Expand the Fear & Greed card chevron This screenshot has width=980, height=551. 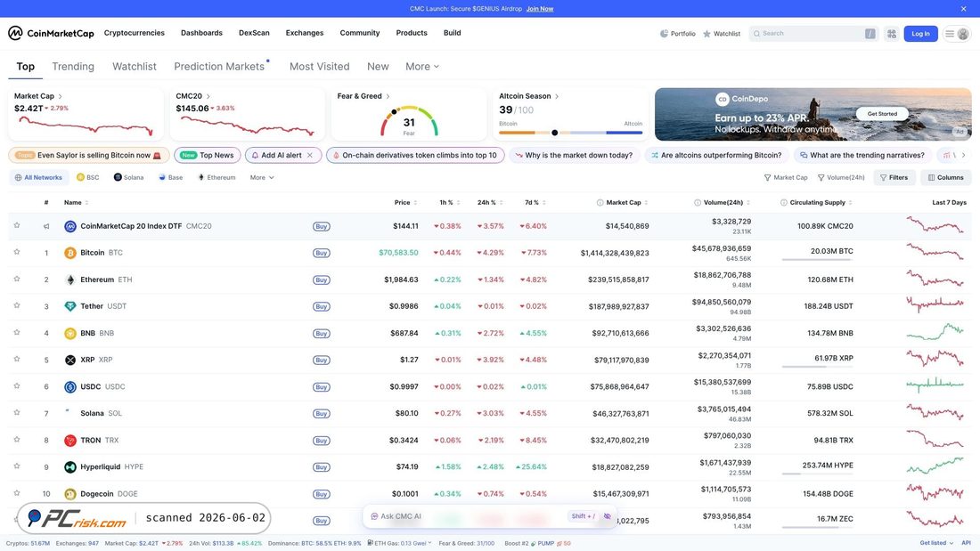pyautogui.click(x=388, y=96)
